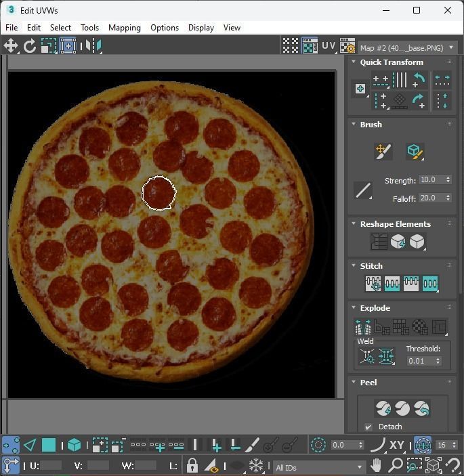Click Break icon in Explode panel
This screenshot has width=464, height=476.
tap(363, 327)
